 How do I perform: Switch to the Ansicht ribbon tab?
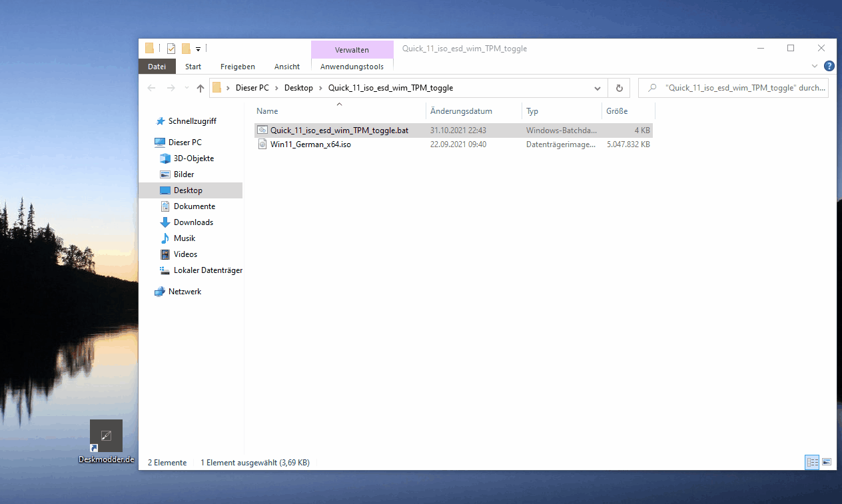(287, 67)
